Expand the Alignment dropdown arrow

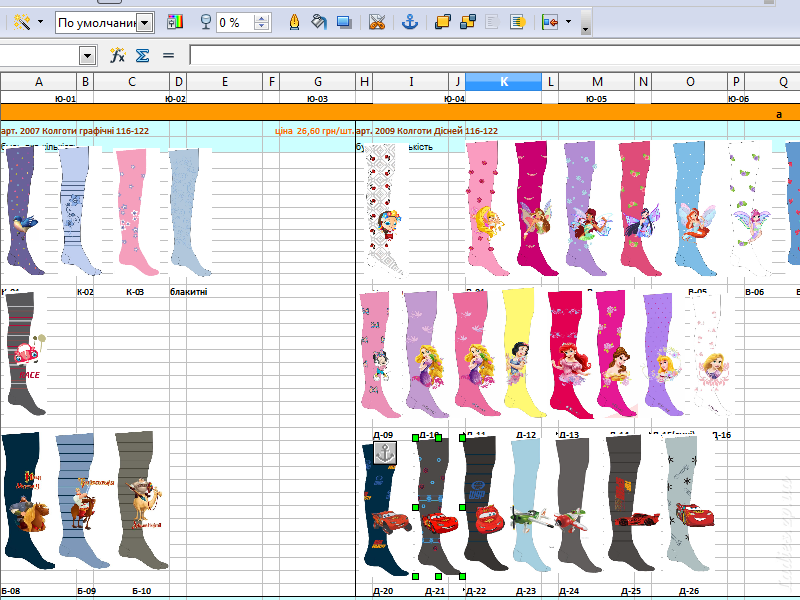568,22
